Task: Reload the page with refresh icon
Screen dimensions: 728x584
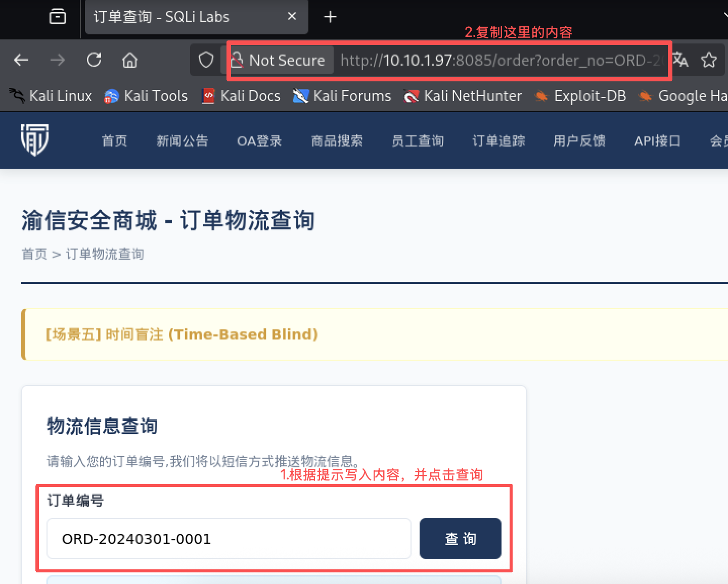Action: click(94, 60)
